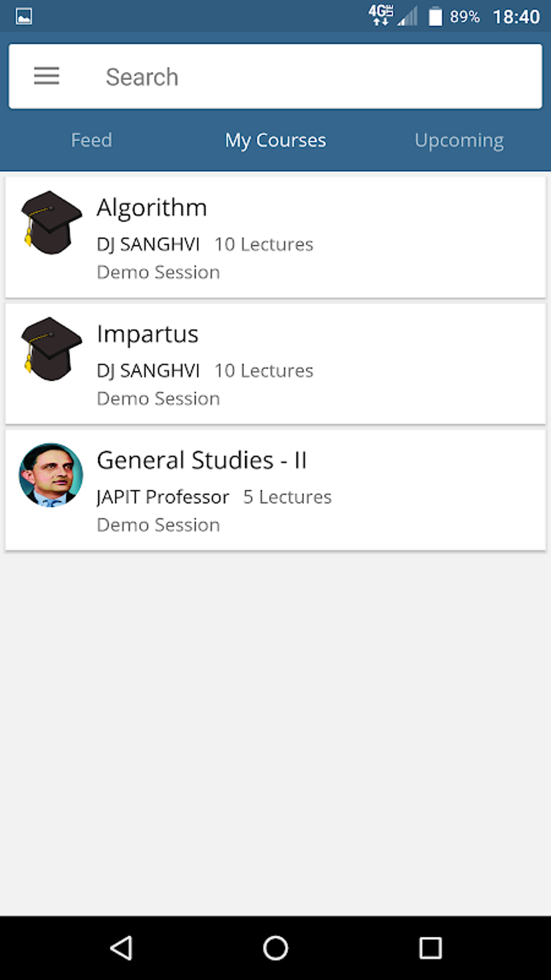This screenshot has height=980, width=551.
Task: Tap the image notification icon in status bar
Action: coord(24,16)
